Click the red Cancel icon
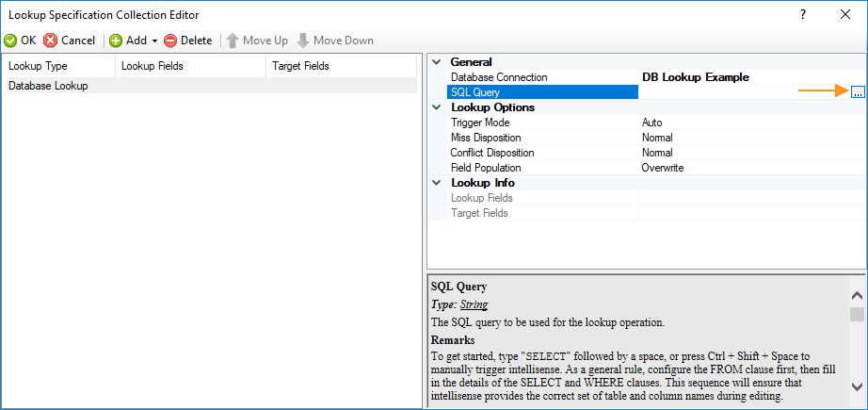Viewport: 868px width, 410px height. coord(51,41)
